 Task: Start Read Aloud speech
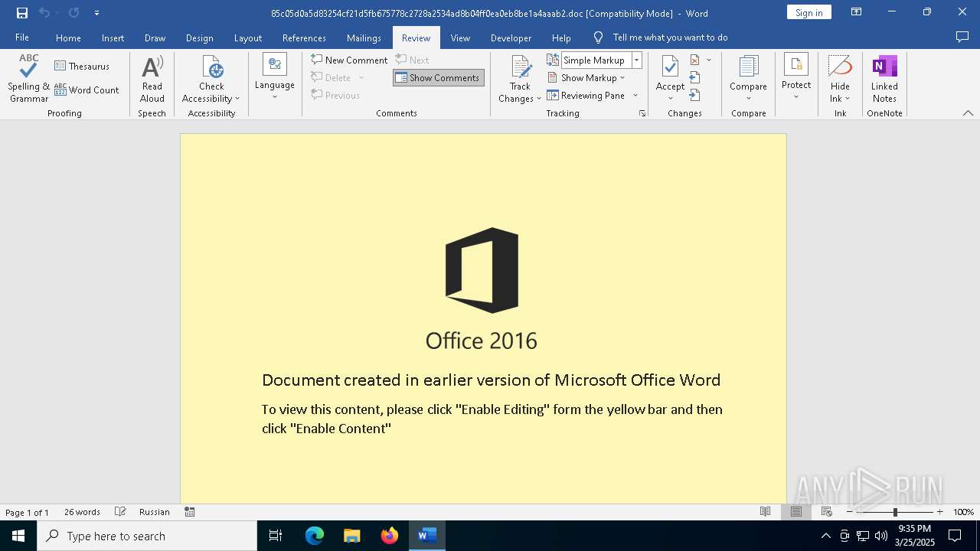coord(152,78)
